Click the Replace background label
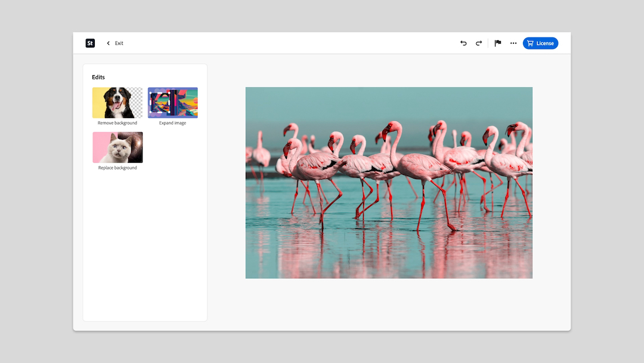The width and height of the screenshot is (644, 363). 117,168
